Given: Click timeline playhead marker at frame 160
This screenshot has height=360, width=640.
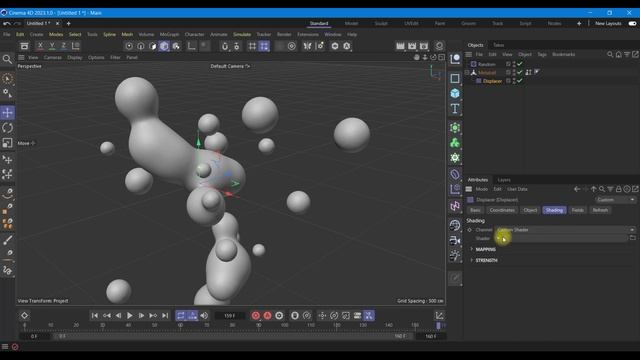Looking at the screenshot, I should coord(438,325).
